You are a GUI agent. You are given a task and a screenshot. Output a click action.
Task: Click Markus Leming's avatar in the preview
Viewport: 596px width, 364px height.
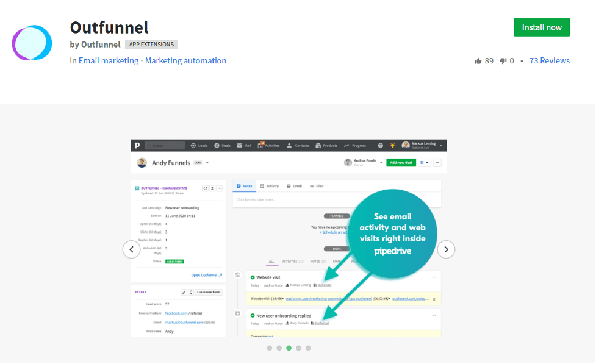[406, 145]
